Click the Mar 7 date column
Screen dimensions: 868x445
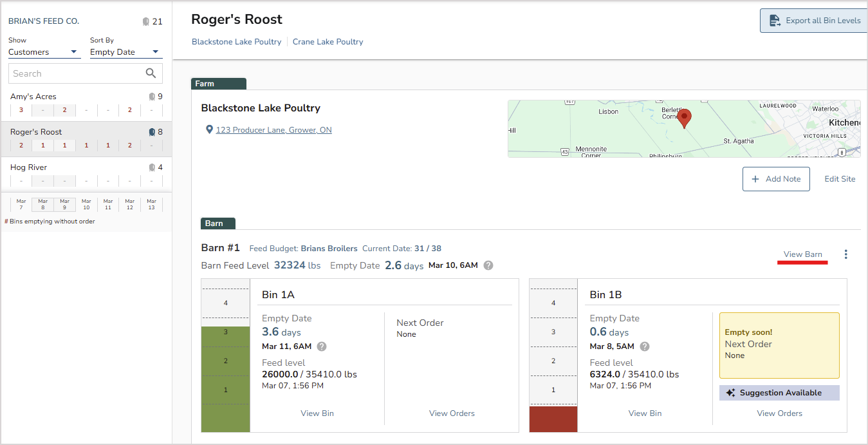pyautogui.click(x=21, y=205)
